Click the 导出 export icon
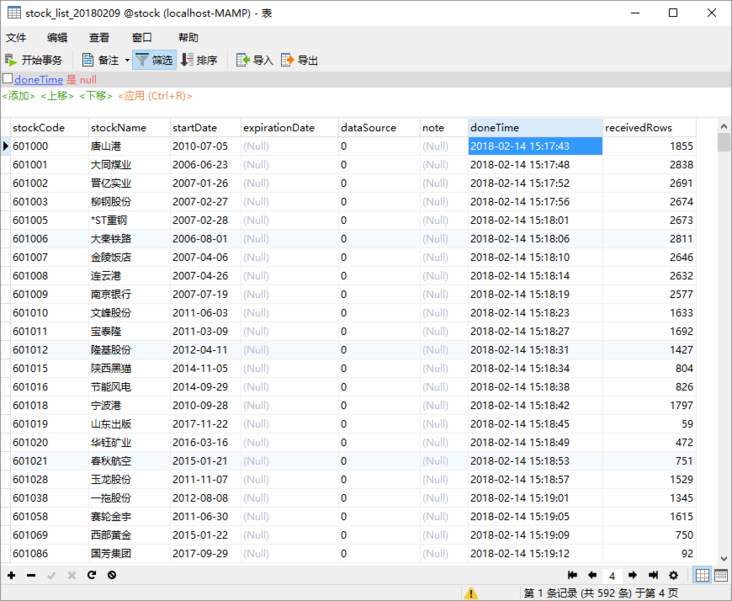 click(x=288, y=60)
